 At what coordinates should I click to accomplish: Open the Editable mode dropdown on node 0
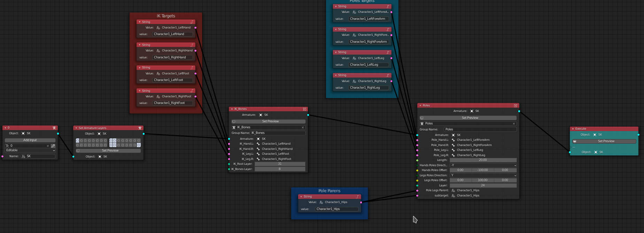tap(30, 150)
